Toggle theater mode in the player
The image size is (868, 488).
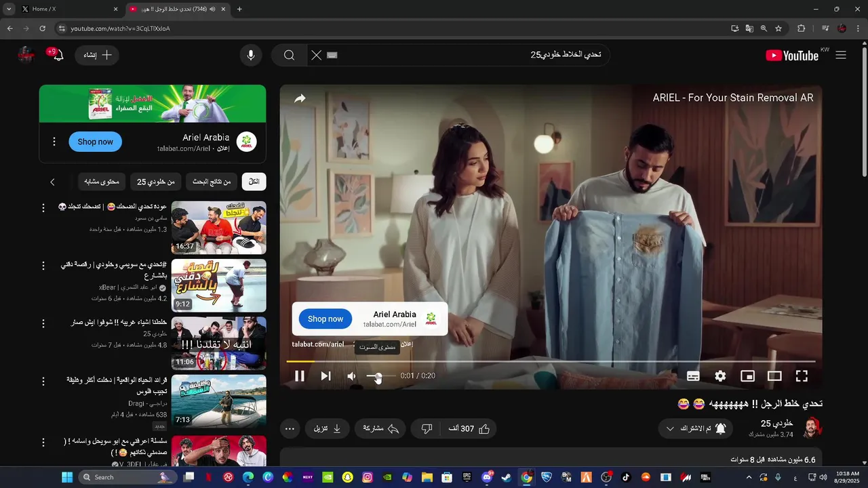click(x=774, y=376)
